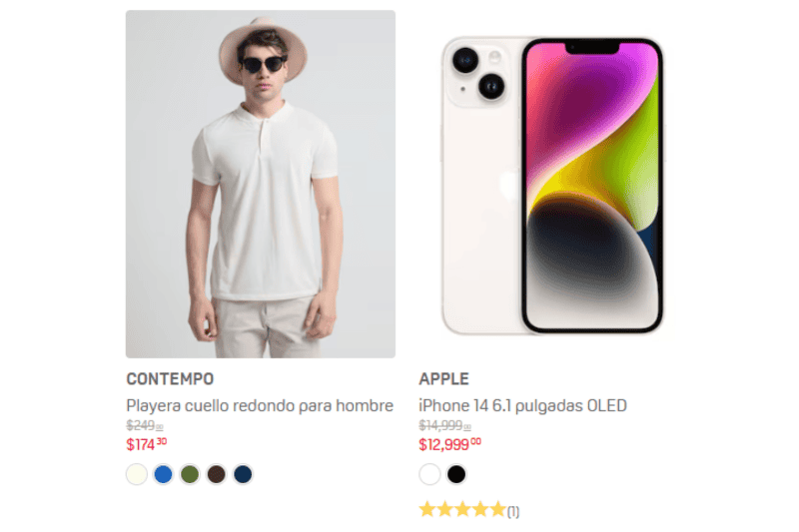This screenshot has height=532, width=799.
Task: Select the white iPhone color option
Action: tap(429, 474)
